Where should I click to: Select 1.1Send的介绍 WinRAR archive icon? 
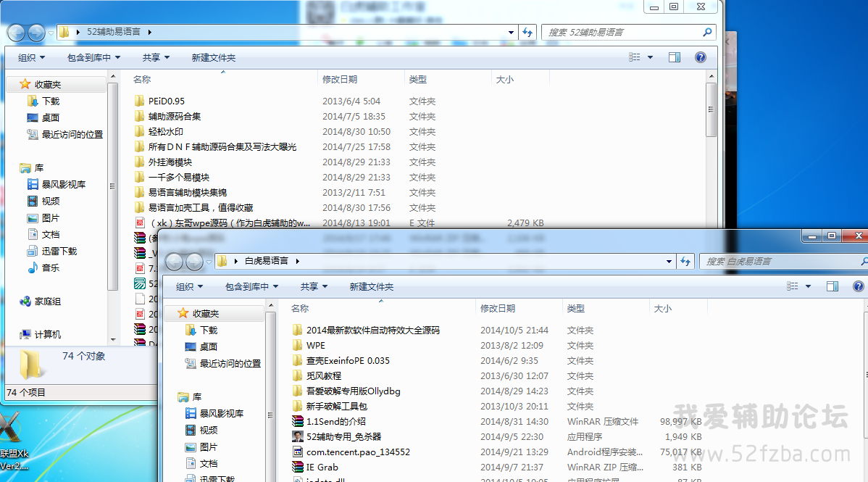coord(298,422)
